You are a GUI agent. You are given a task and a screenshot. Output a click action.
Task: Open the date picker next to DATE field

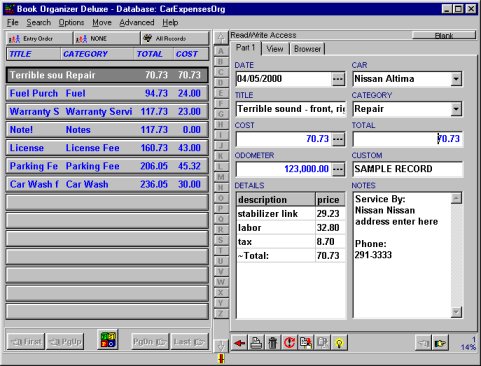coord(338,79)
